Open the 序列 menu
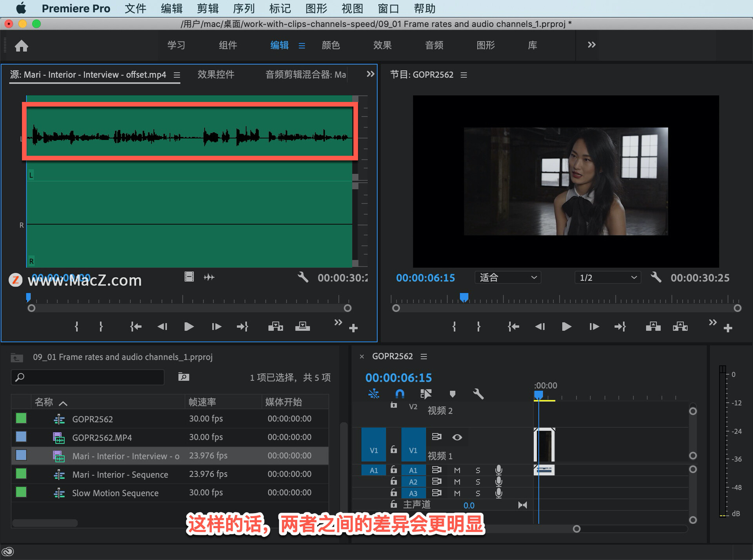This screenshot has height=560, width=753. [244, 8]
